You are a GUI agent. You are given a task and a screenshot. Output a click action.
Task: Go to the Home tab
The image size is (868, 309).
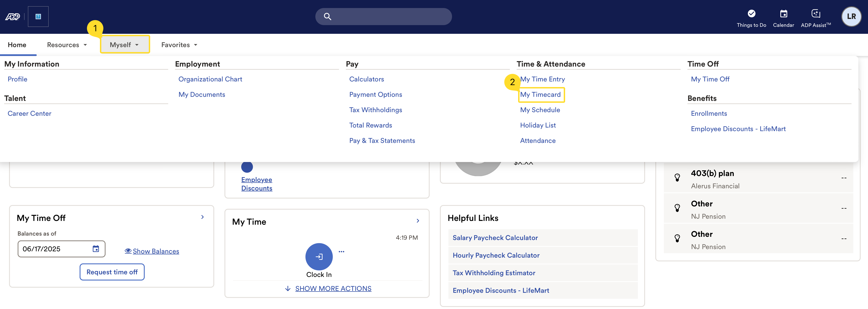tap(17, 45)
